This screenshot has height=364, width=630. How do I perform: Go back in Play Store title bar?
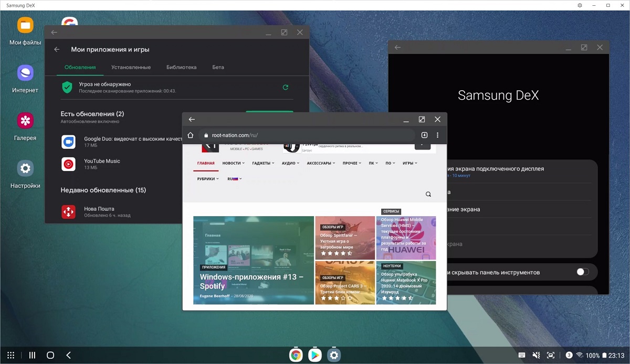(x=54, y=33)
